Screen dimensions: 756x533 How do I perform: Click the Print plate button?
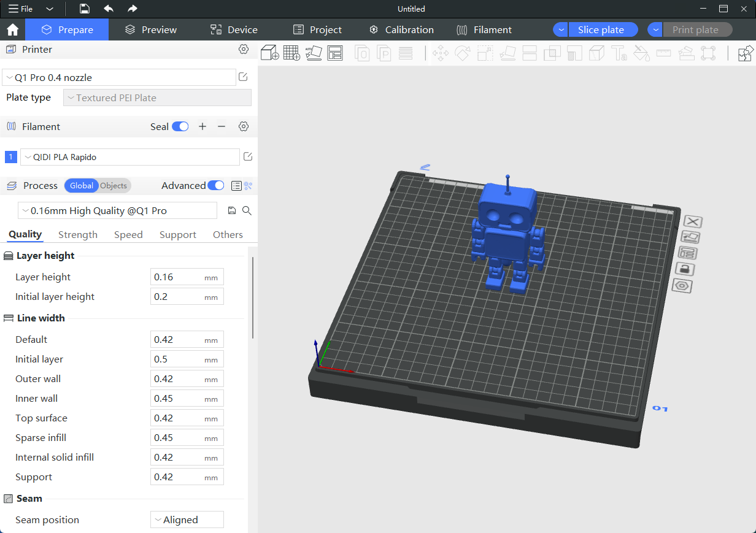698,29
